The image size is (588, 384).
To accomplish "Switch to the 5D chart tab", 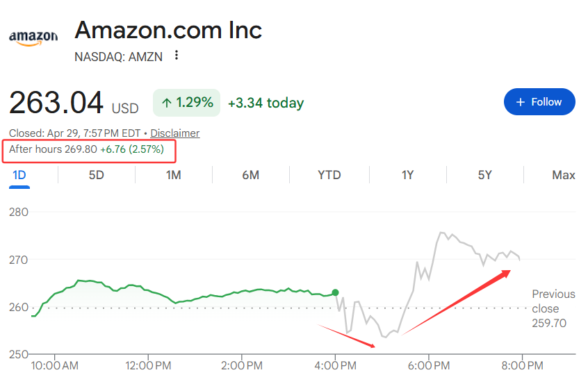I will pos(96,175).
